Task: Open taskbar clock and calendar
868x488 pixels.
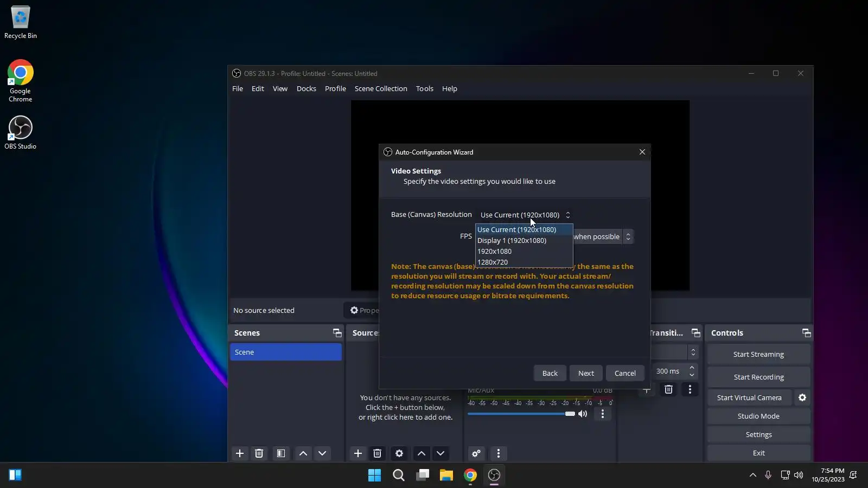Action: (x=828, y=475)
